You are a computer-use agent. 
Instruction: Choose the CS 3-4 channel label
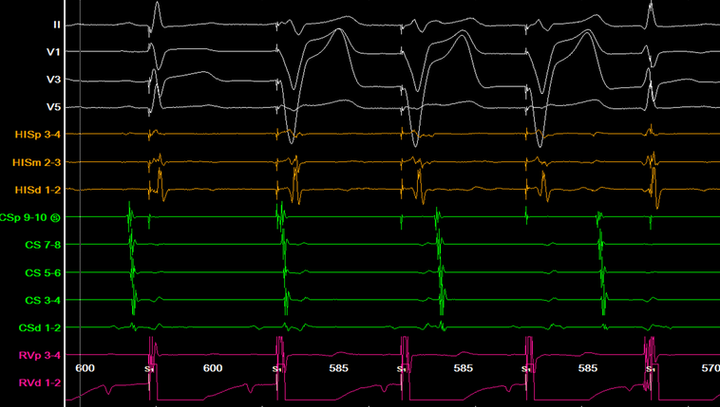[43, 300]
